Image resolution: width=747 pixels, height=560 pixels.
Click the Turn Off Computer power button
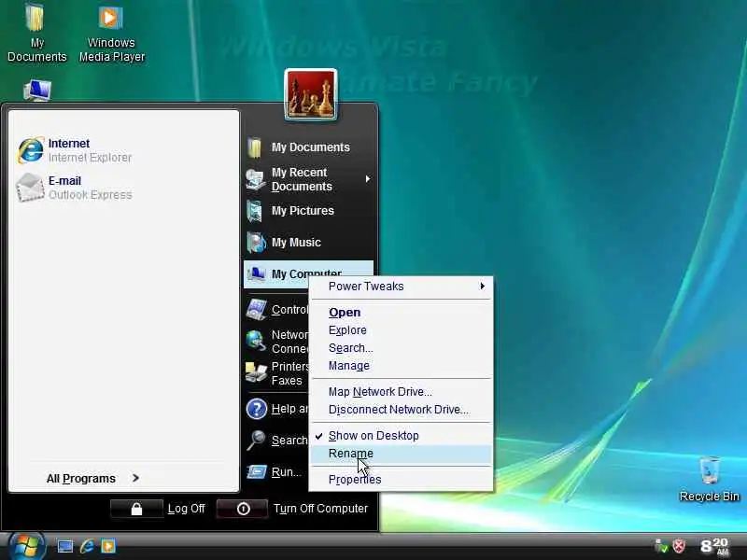243,509
